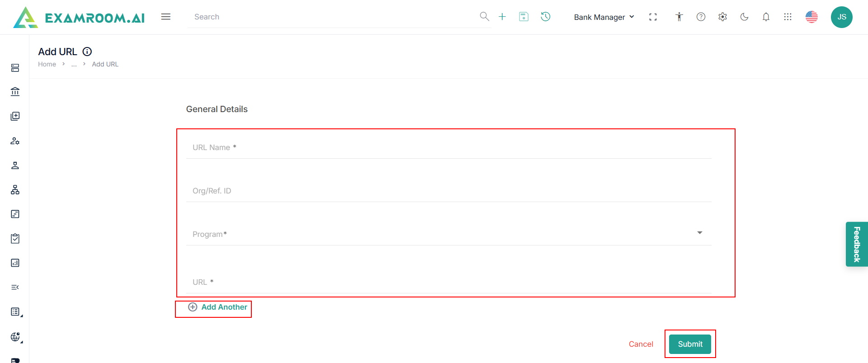
Task: Open the Bank Manager role dropdown
Action: point(604,17)
